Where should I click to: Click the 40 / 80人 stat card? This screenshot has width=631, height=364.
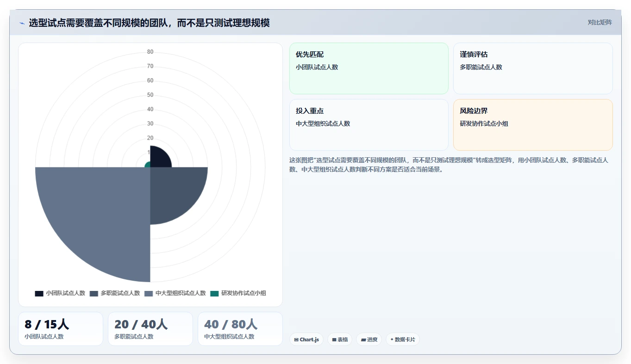click(x=240, y=329)
